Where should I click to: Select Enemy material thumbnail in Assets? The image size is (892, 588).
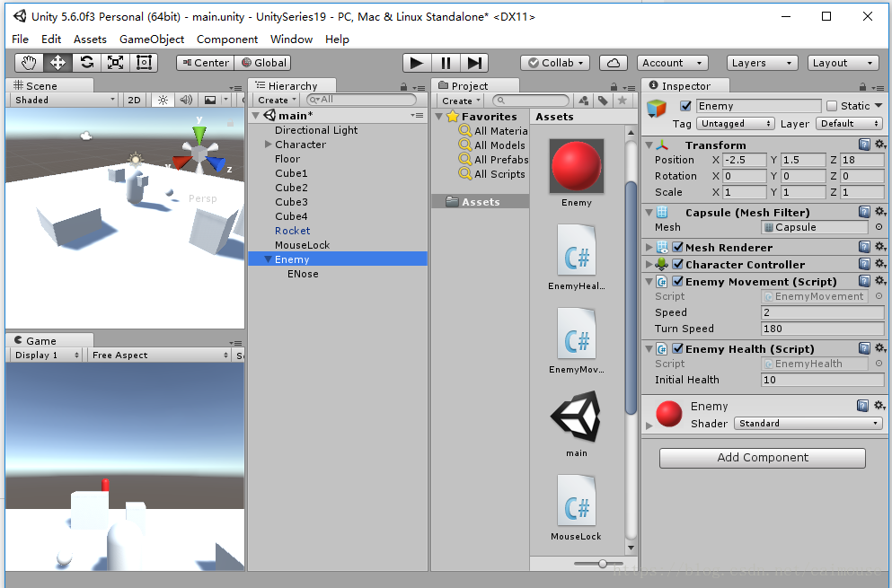[577, 165]
